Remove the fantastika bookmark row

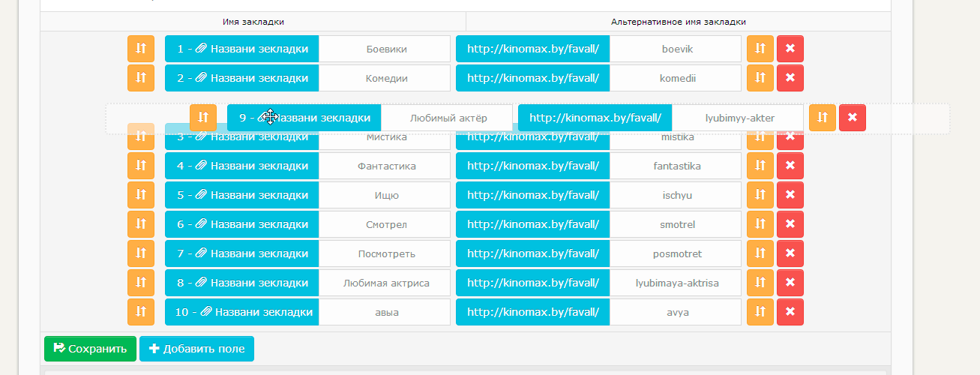point(790,166)
